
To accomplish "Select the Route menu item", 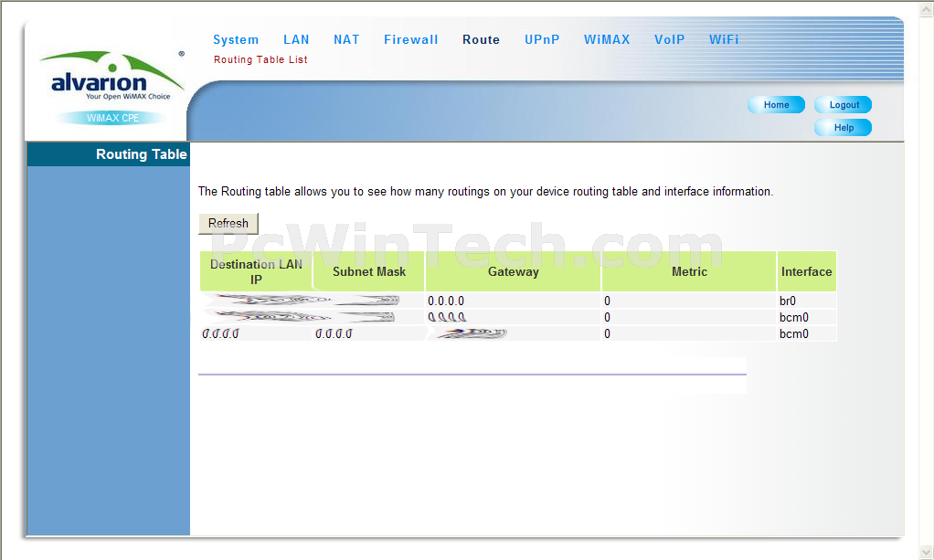I will (x=481, y=40).
